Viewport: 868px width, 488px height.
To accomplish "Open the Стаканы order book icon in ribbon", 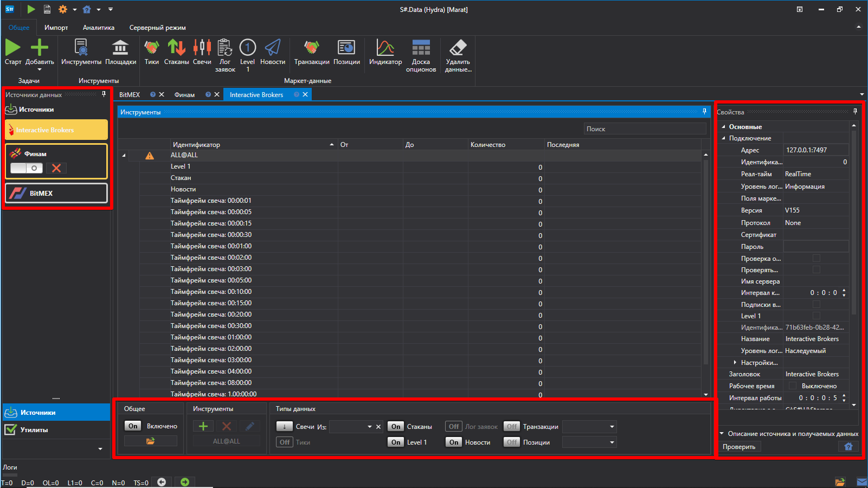I will [x=177, y=52].
